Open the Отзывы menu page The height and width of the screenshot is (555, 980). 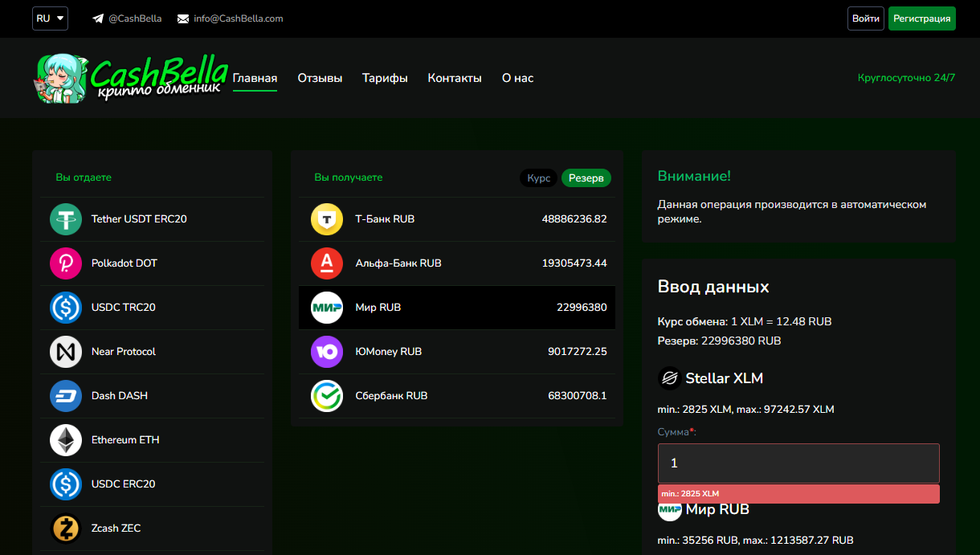click(x=320, y=78)
